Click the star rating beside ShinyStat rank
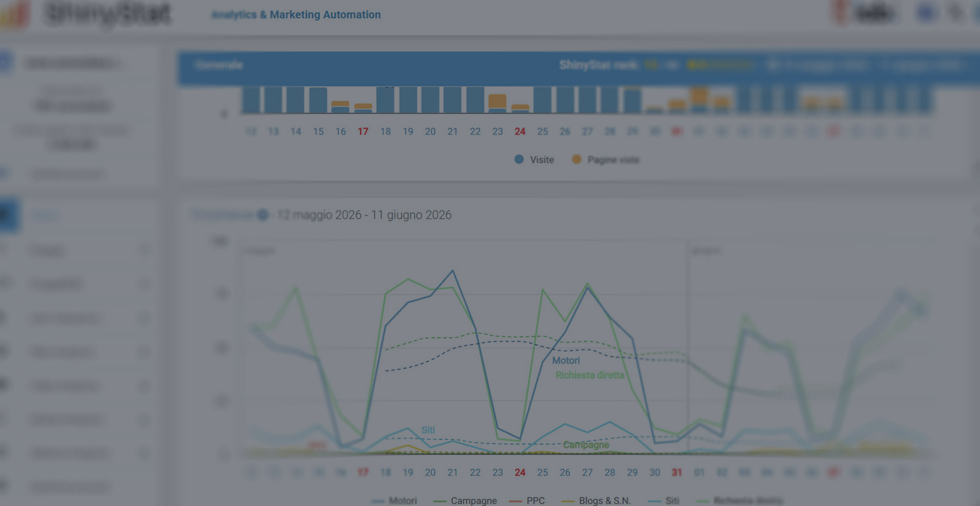 point(720,65)
